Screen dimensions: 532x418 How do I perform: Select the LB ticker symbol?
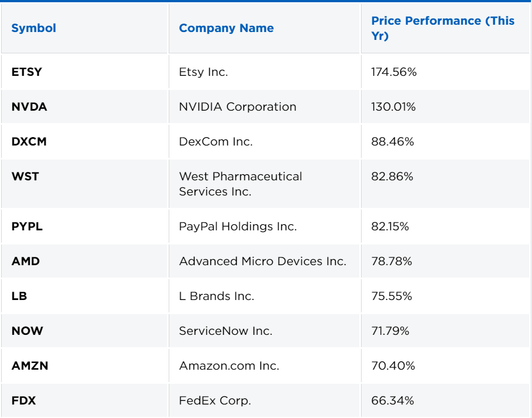coord(19,296)
